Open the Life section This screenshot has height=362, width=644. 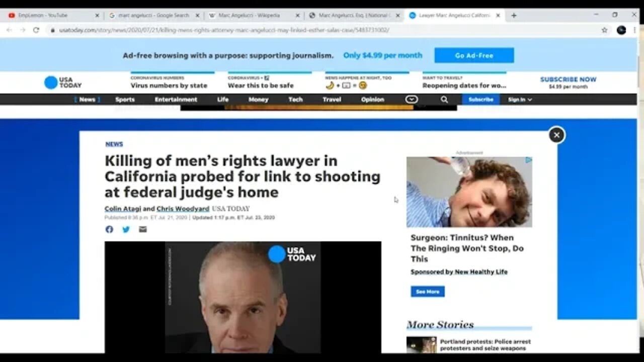tap(223, 100)
